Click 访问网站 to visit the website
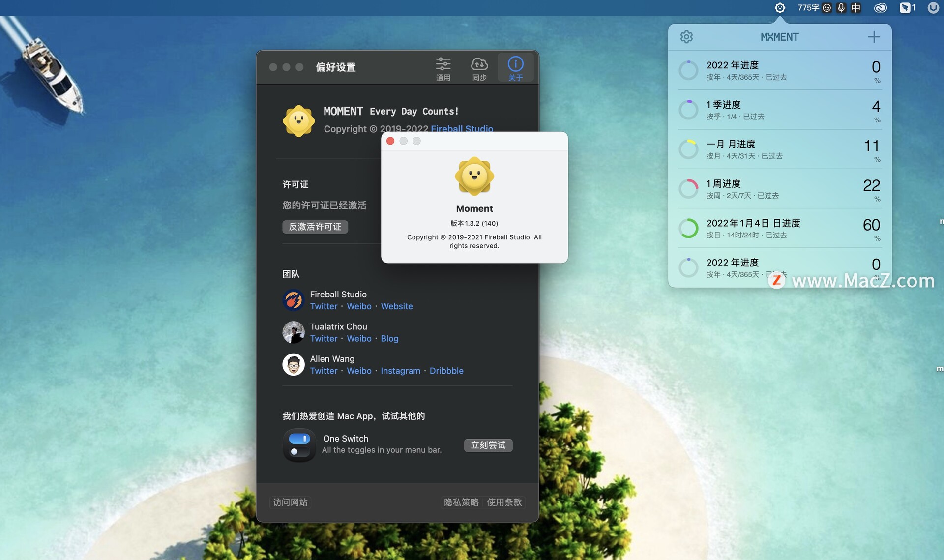This screenshot has width=944, height=560. point(290,502)
